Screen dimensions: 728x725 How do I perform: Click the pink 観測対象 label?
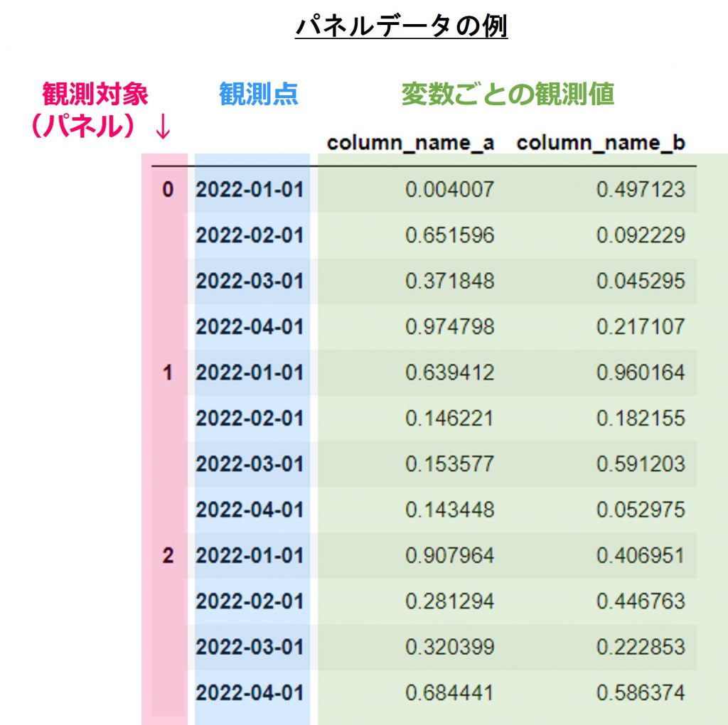tap(95, 94)
